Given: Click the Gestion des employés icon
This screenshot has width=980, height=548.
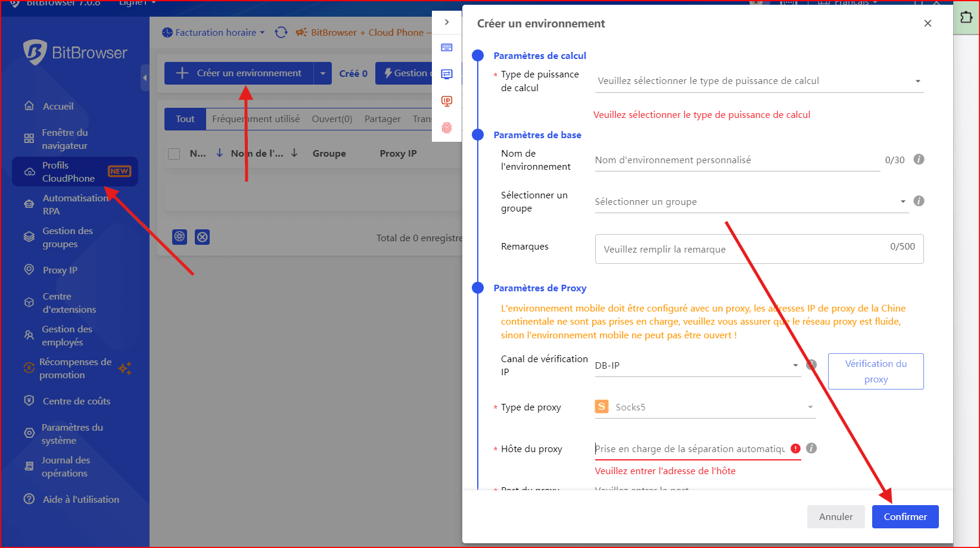Looking at the screenshot, I should (x=29, y=335).
